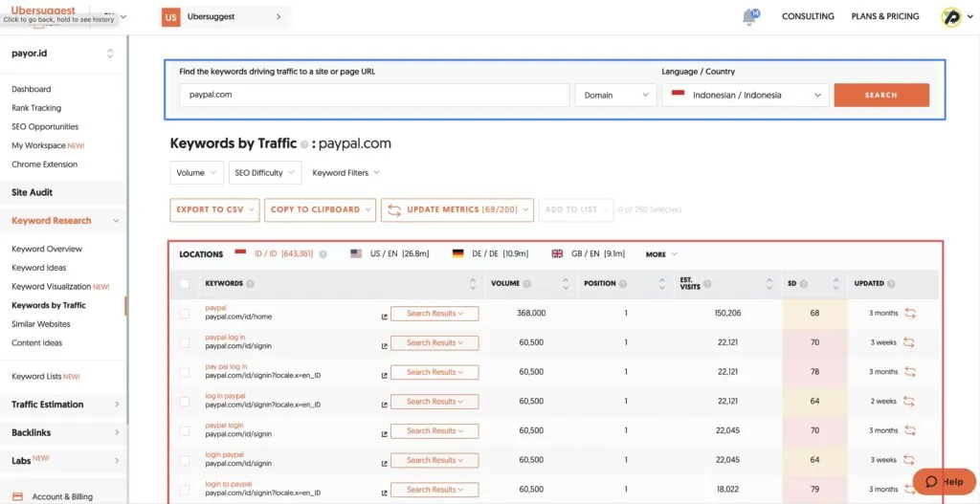Click info icon next to UPDATED column header

pos(891,283)
